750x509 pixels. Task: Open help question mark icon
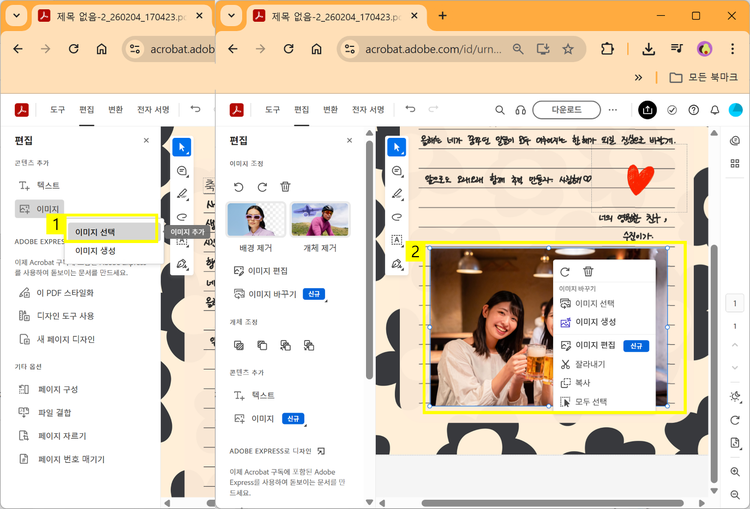(694, 110)
